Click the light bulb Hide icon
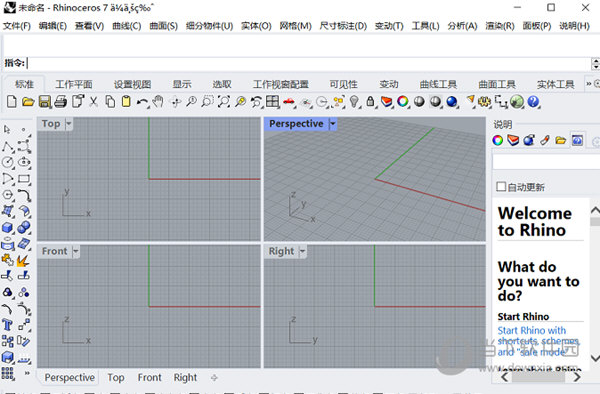Screen dimensions: 600x394 pos(354,102)
